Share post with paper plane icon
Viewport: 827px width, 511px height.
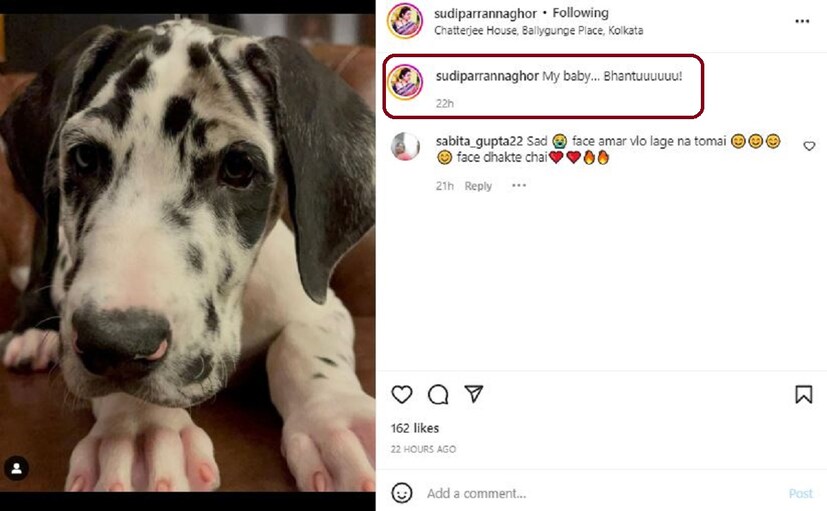point(474,394)
